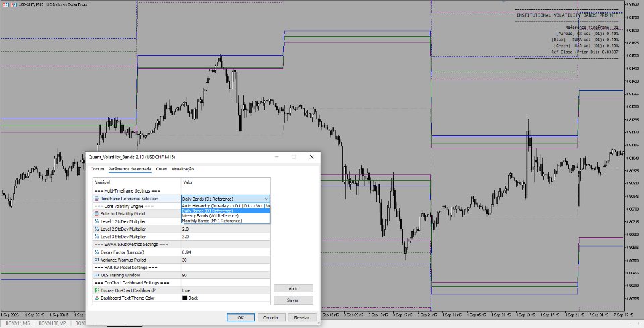This screenshot has width=644, height=328.
Task: Click the OLS Training Window integer icon
Action: pyautogui.click(x=97, y=275)
